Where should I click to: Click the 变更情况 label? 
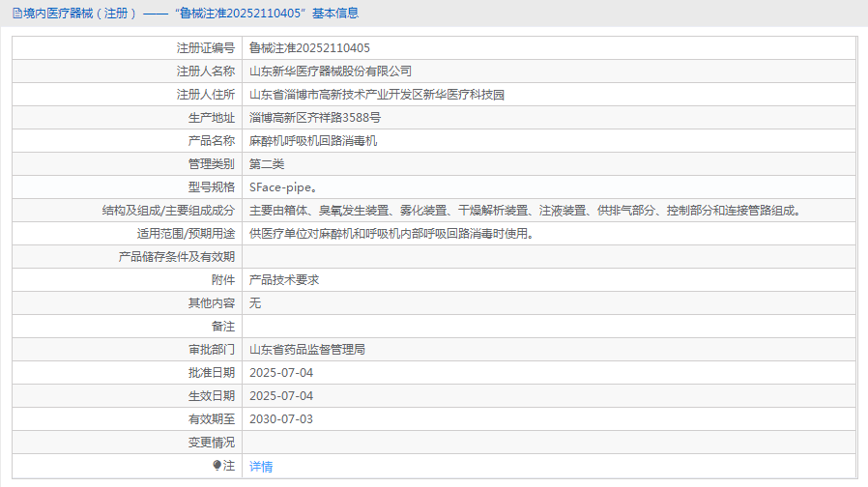tap(212, 443)
